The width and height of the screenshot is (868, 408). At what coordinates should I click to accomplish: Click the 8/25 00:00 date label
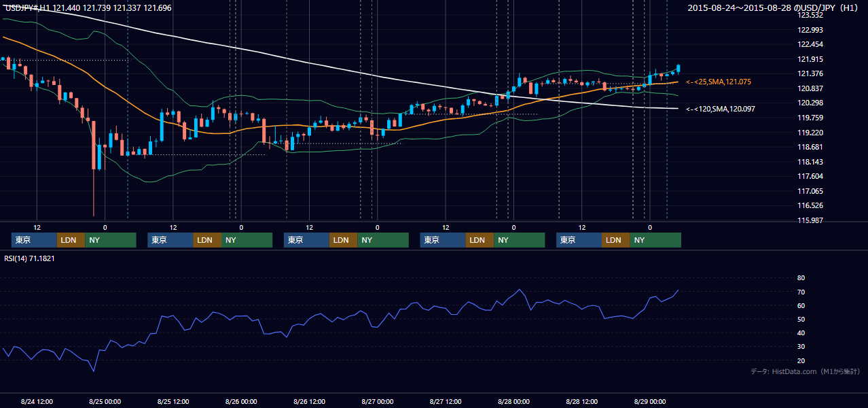(105, 401)
